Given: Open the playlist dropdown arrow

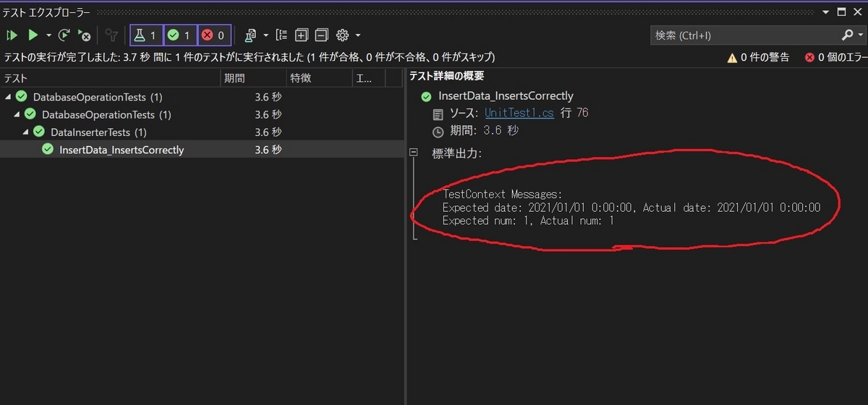Looking at the screenshot, I should [x=265, y=35].
